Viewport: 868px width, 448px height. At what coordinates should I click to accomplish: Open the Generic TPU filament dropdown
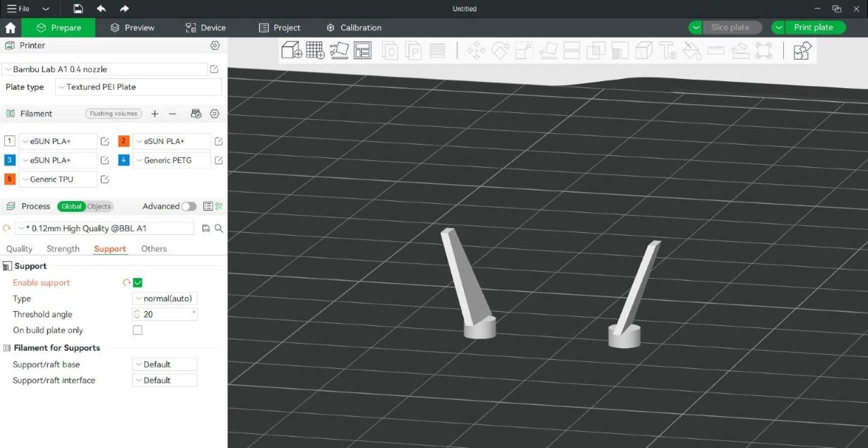(58, 179)
